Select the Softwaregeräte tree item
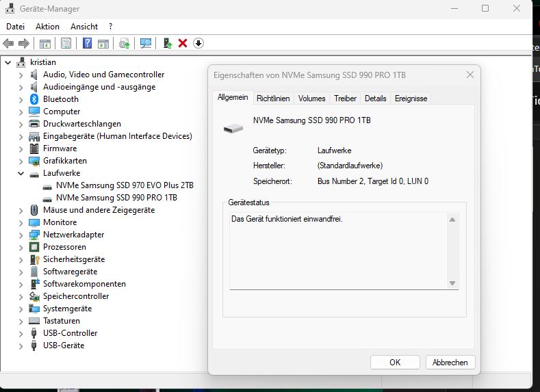The image size is (540, 392). coord(70,272)
